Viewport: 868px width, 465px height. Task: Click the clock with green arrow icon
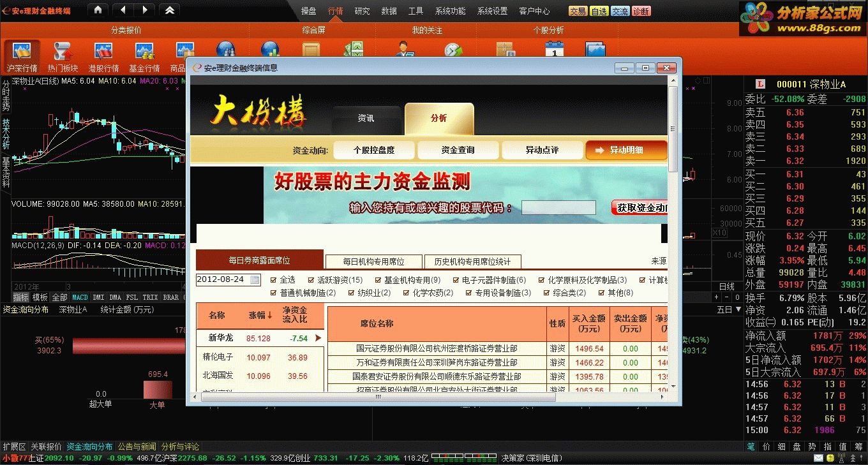(x=453, y=49)
